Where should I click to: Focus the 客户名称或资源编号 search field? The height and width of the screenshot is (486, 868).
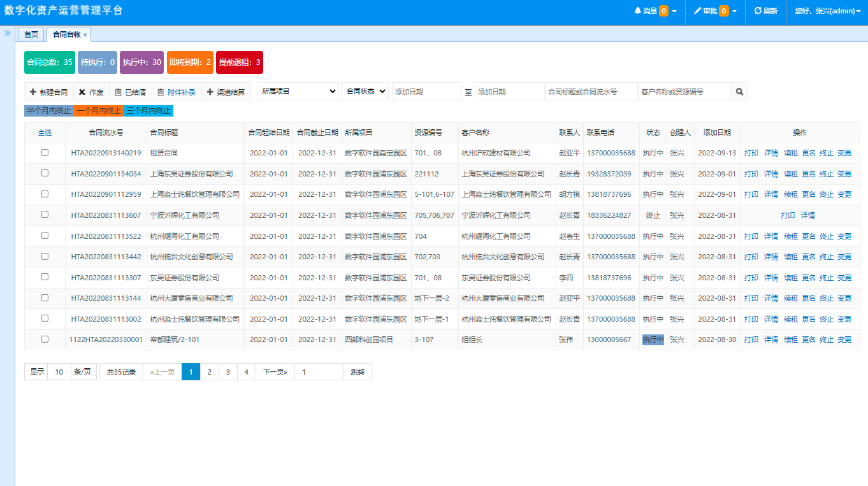click(x=684, y=92)
